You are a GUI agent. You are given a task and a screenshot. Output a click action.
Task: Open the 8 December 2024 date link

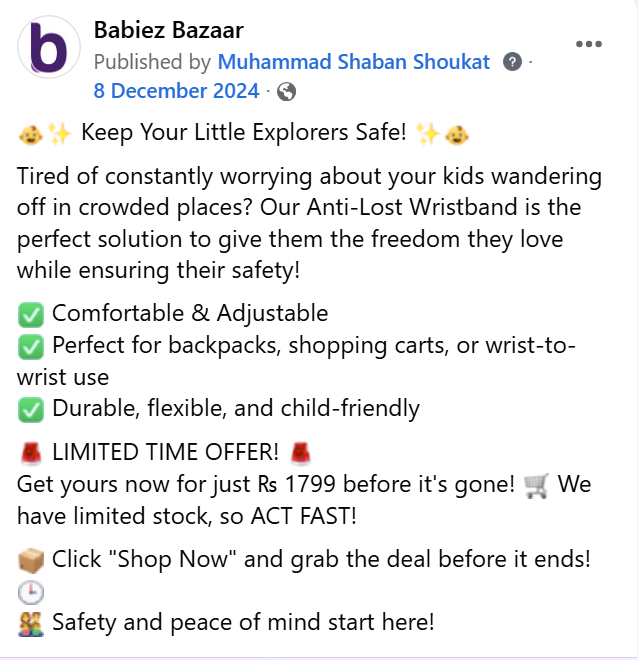[176, 92]
